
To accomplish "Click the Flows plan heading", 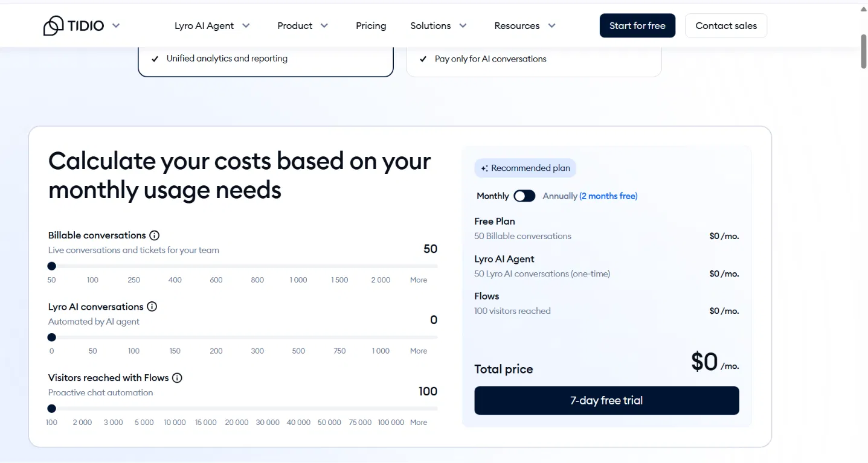I will click(x=487, y=296).
